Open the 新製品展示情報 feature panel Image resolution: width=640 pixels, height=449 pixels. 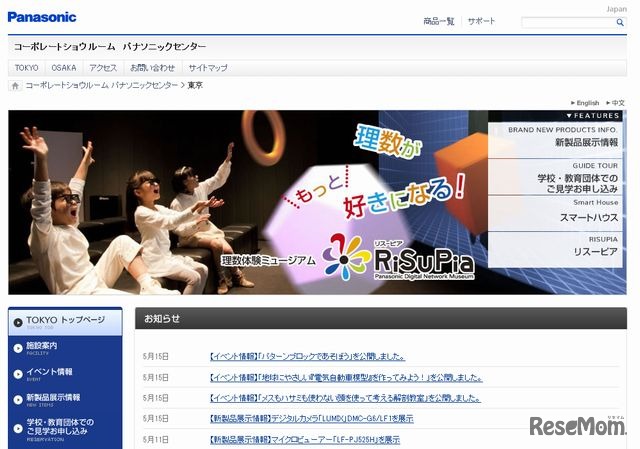tap(555, 140)
